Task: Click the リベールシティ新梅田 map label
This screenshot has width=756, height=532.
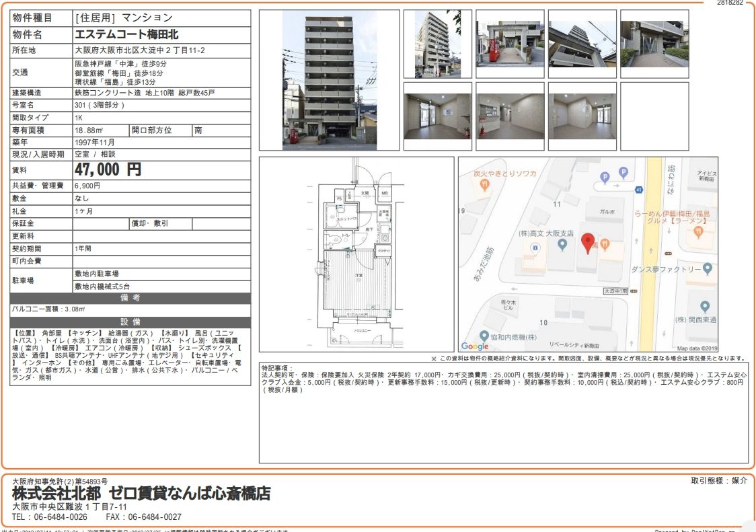Action: [x=574, y=345]
